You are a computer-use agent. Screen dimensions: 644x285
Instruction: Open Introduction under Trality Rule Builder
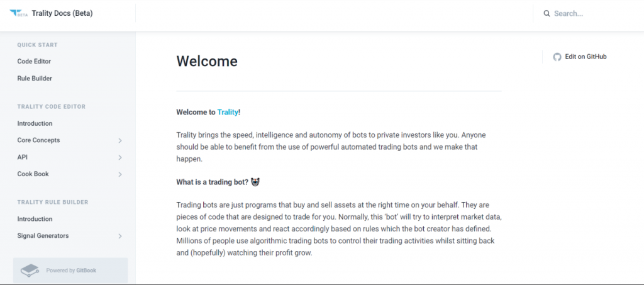pos(35,219)
